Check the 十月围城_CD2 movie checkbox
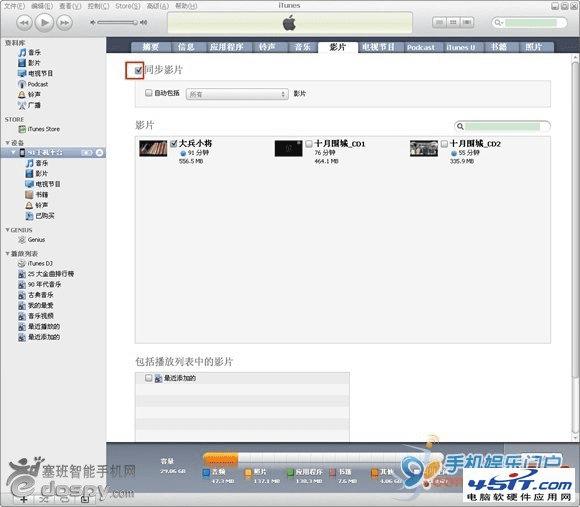 coord(444,144)
